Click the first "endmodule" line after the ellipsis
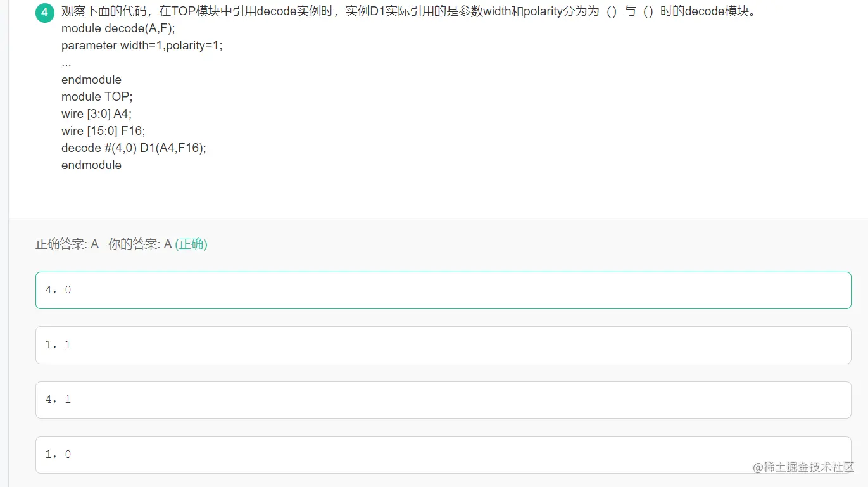 coord(91,79)
